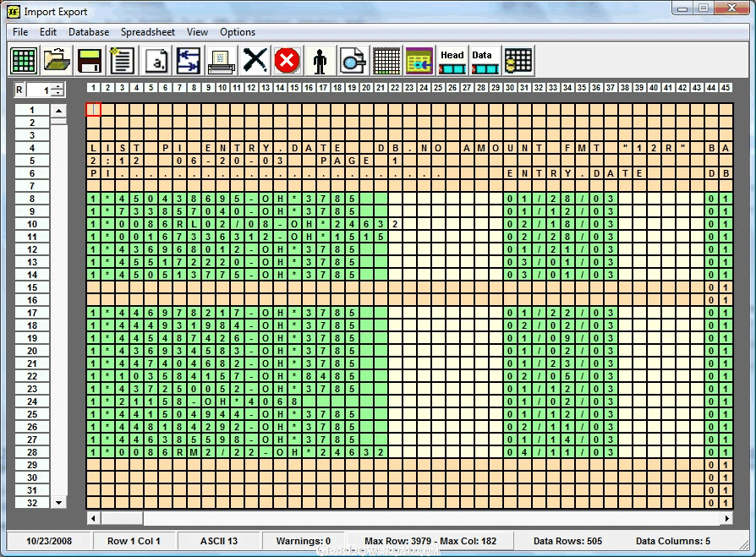Click the text document page icon
The width and height of the screenshot is (756, 557).
tap(122, 61)
